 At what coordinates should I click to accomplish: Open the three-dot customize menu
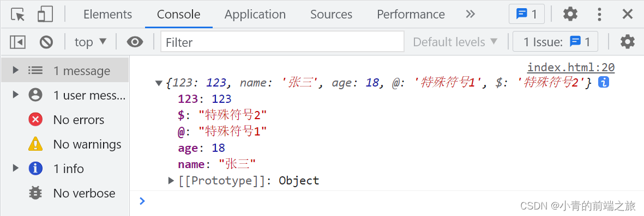(600, 14)
